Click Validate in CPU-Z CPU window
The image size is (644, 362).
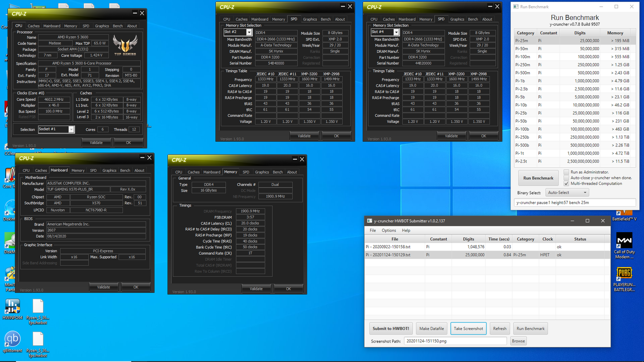click(96, 142)
